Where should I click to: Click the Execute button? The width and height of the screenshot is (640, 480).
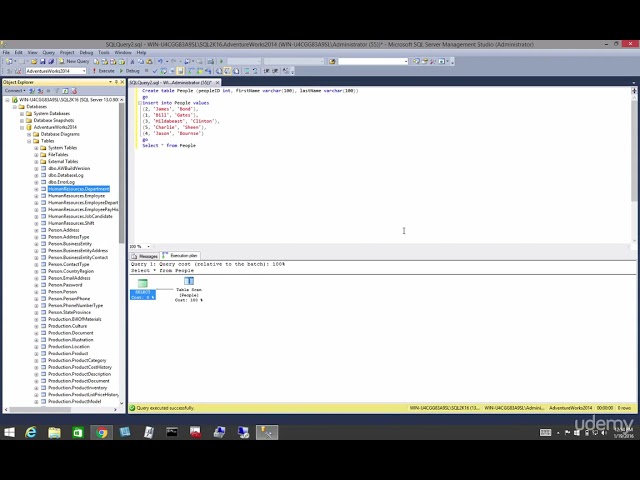pos(104,71)
